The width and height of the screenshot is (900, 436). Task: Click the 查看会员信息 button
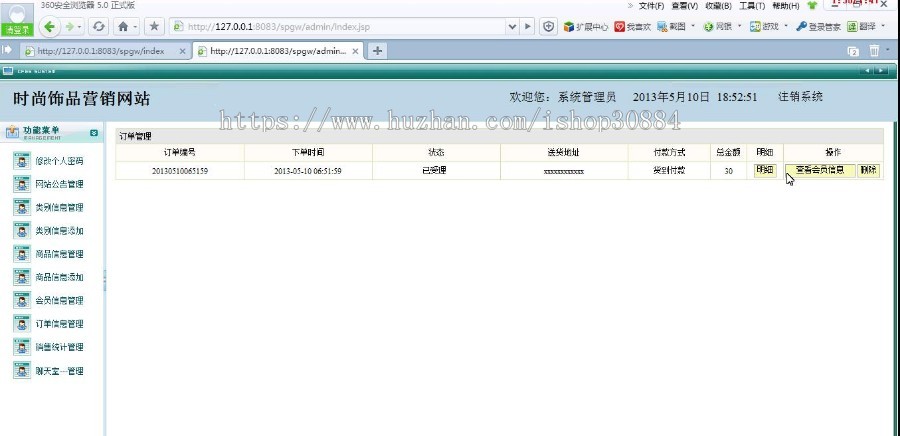tap(820, 170)
